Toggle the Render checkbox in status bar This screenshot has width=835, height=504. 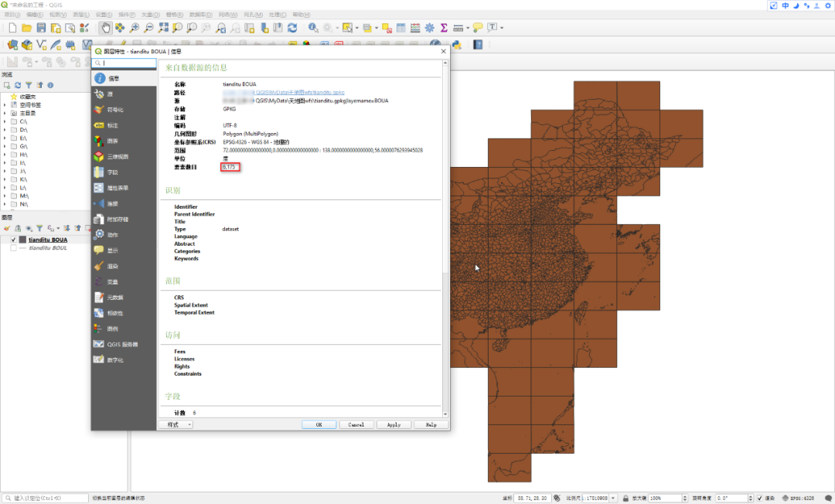760,498
